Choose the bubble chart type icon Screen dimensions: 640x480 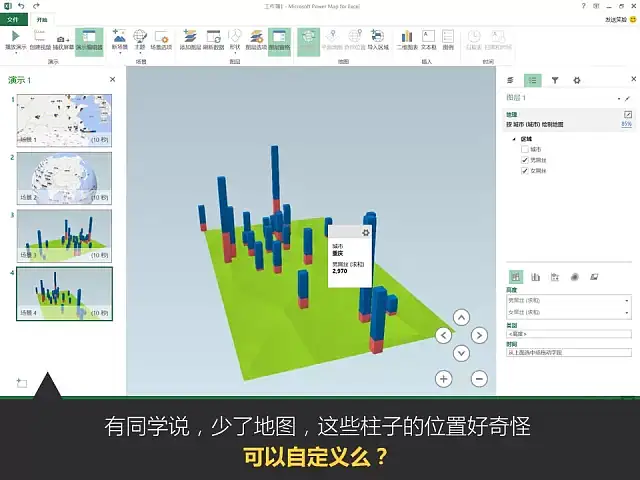tap(555, 277)
